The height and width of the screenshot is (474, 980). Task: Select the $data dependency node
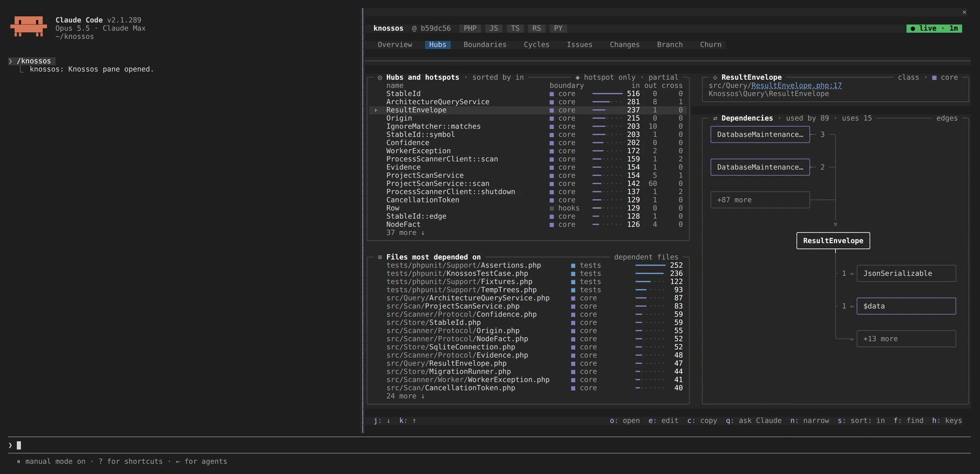pos(906,306)
